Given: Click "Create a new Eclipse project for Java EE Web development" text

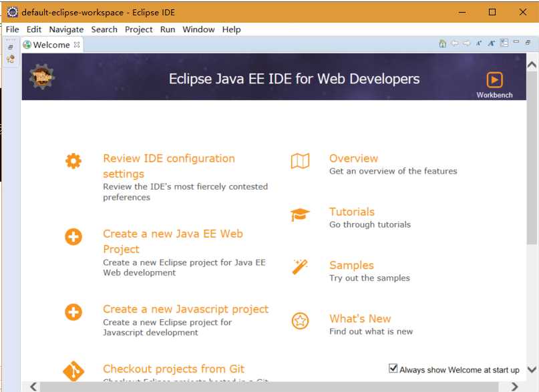Looking at the screenshot, I should (184, 267).
